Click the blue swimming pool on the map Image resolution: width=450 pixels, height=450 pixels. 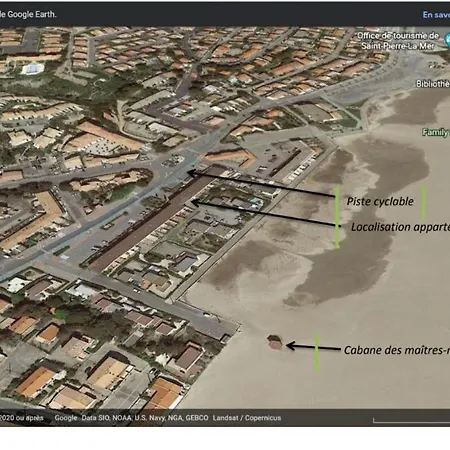[x=32, y=69]
